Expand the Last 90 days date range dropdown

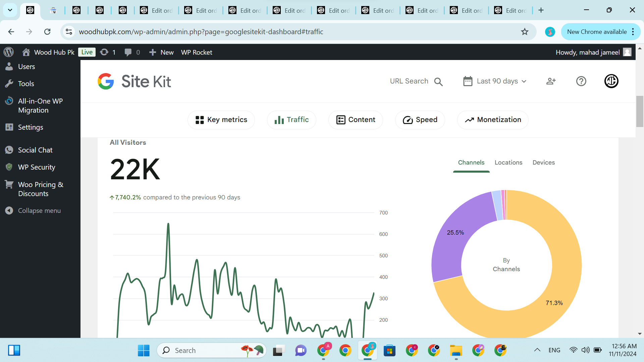(x=495, y=81)
